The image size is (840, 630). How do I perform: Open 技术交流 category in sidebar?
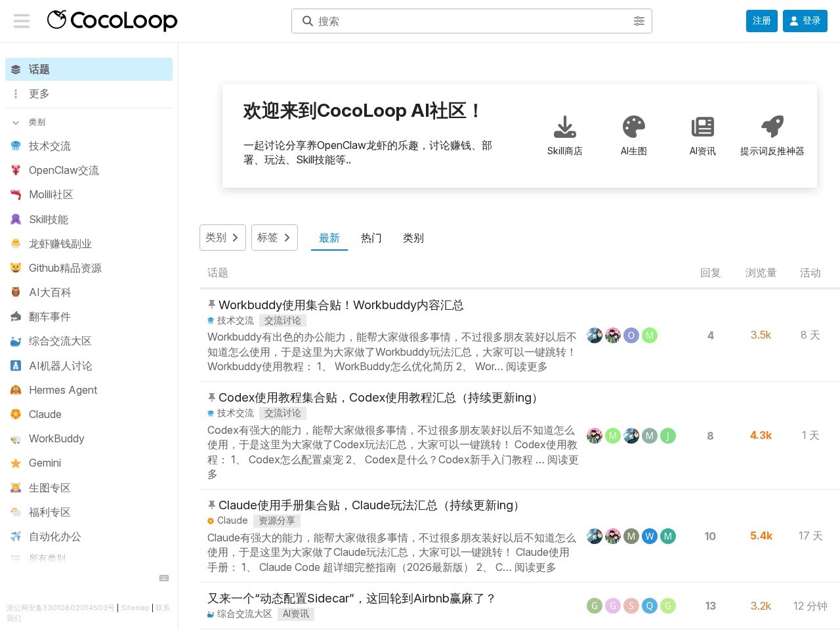(x=89, y=146)
